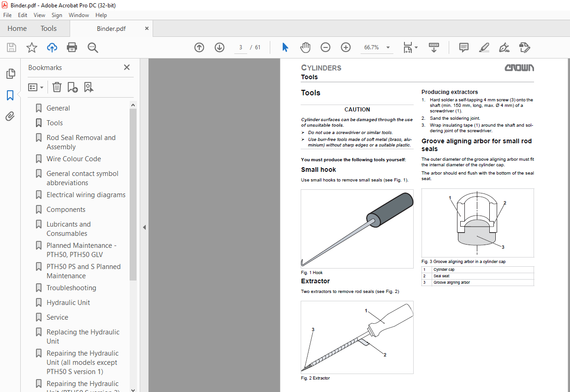Add a new bookmark icon
Screen dimensions: 570x392
pos(72,87)
